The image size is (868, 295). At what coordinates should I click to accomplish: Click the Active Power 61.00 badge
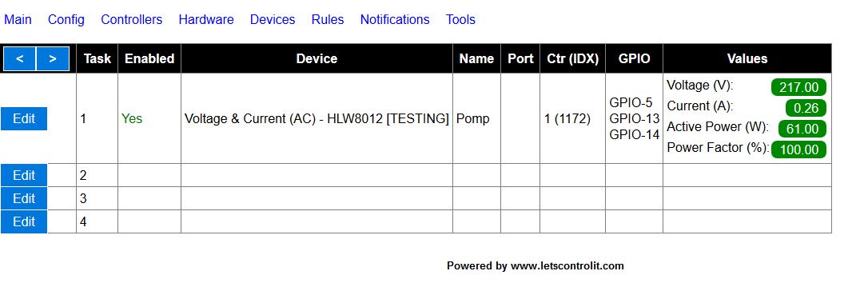coord(802,129)
